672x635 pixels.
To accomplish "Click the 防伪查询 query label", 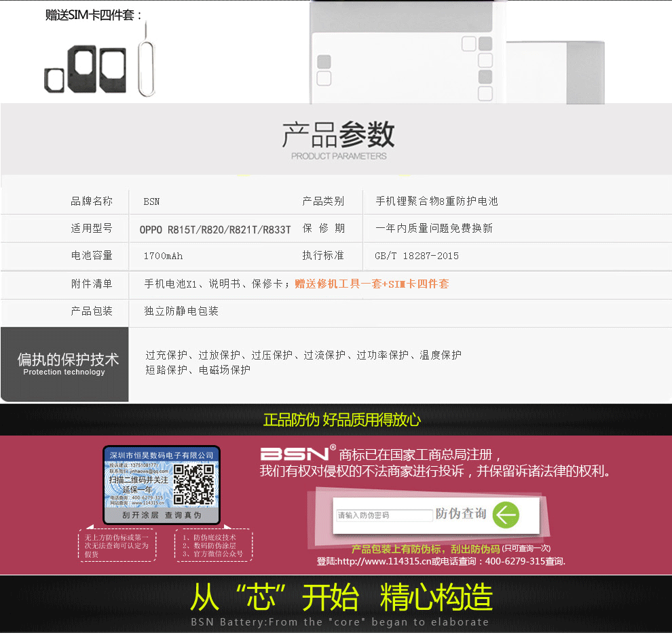I will (461, 514).
